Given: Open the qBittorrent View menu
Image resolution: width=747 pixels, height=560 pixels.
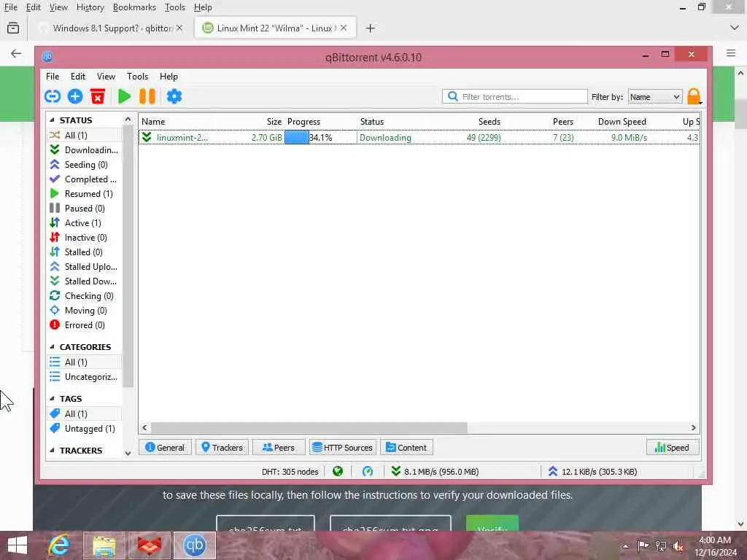Looking at the screenshot, I should pos(106,77).
